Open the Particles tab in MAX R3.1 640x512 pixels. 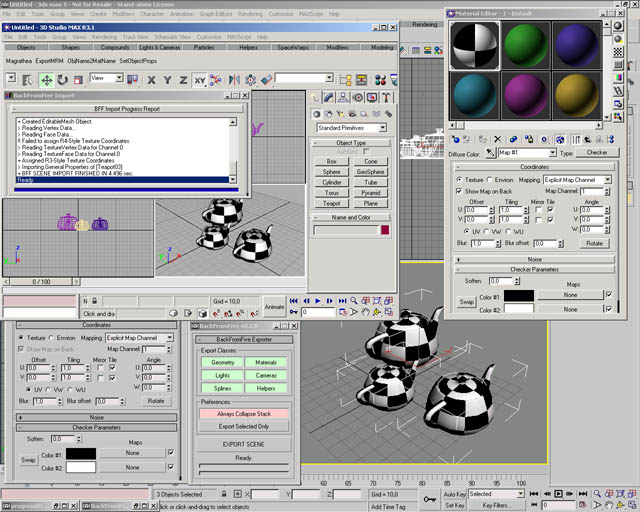(x=204, y=47)
